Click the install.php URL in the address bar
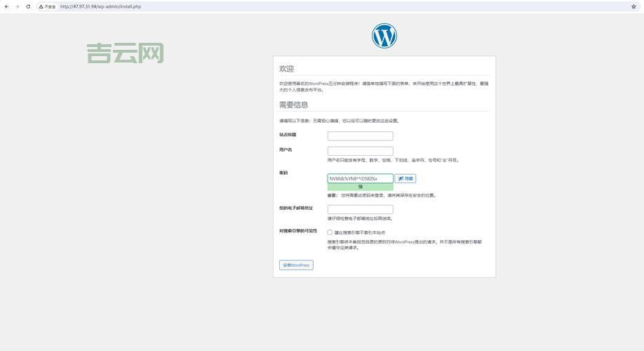Image resolution: width=644 pixels, height=351 pixels. (100, 6)
